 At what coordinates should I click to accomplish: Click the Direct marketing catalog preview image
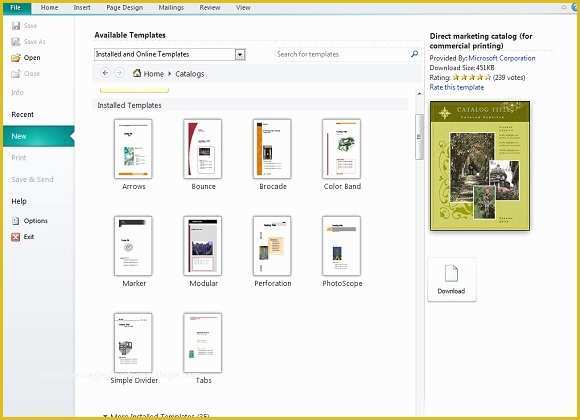pos(480,166)
